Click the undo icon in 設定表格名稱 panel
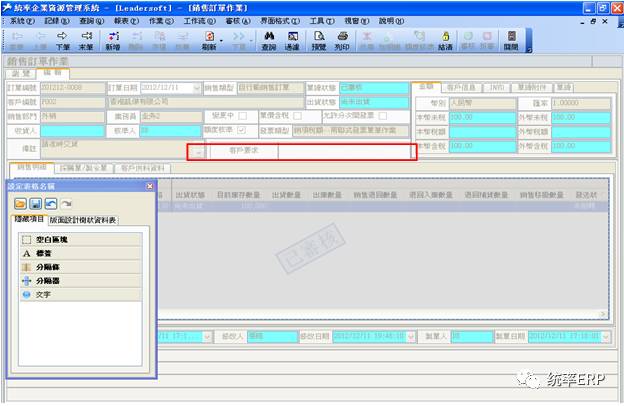This screenshot has height=406, width=624. coord(50,204)
